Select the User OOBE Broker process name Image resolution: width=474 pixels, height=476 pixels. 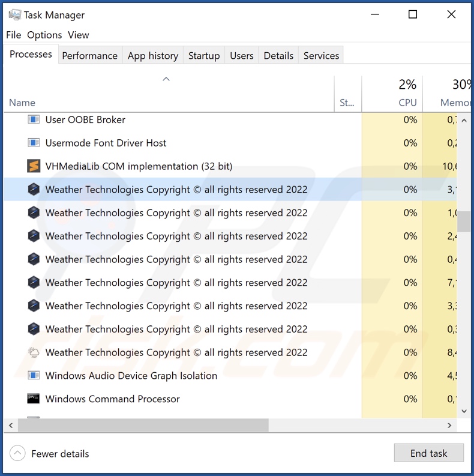click(85, 119)
